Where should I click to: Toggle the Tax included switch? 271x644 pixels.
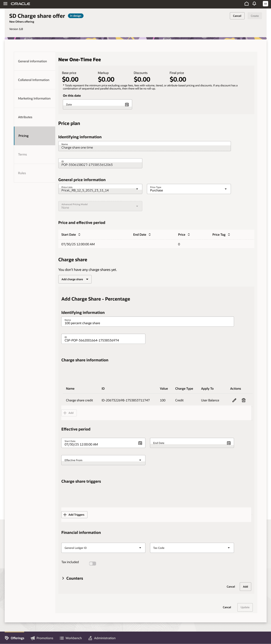tap(92, 564)
